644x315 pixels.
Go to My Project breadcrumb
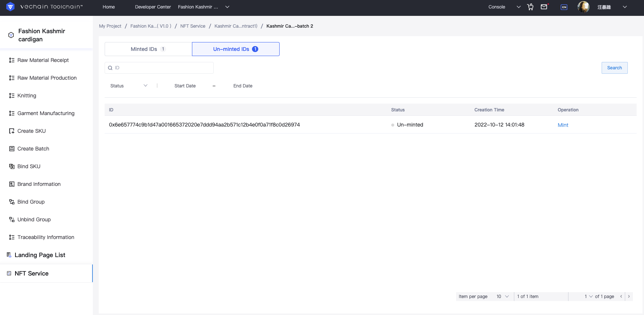pyautogui.click(x=110, y=26)
